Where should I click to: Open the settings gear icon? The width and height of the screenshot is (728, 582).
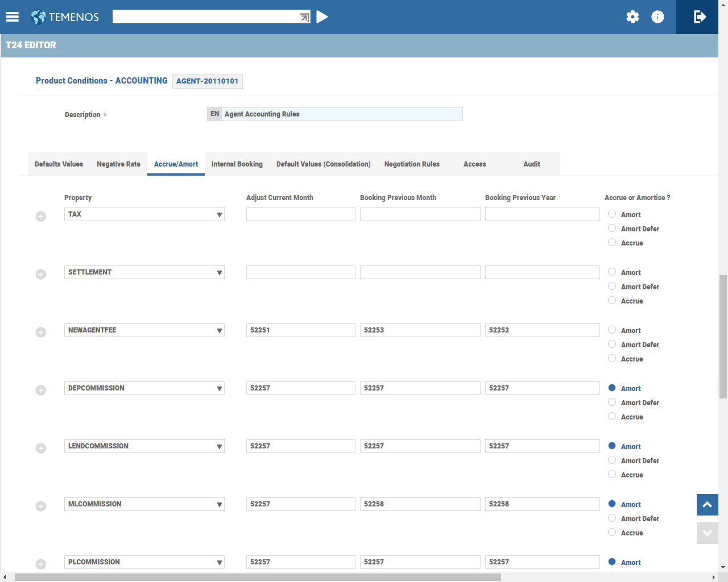pos(632,17)
